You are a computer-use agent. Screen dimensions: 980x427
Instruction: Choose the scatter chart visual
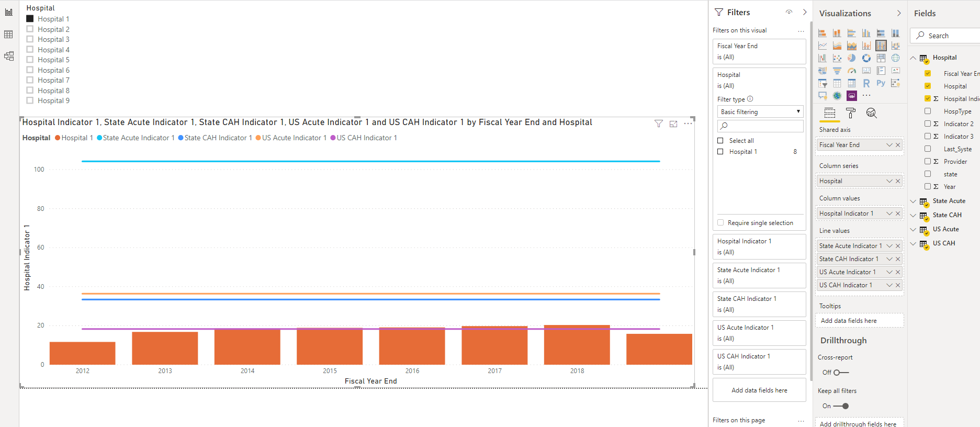[837, 58]
